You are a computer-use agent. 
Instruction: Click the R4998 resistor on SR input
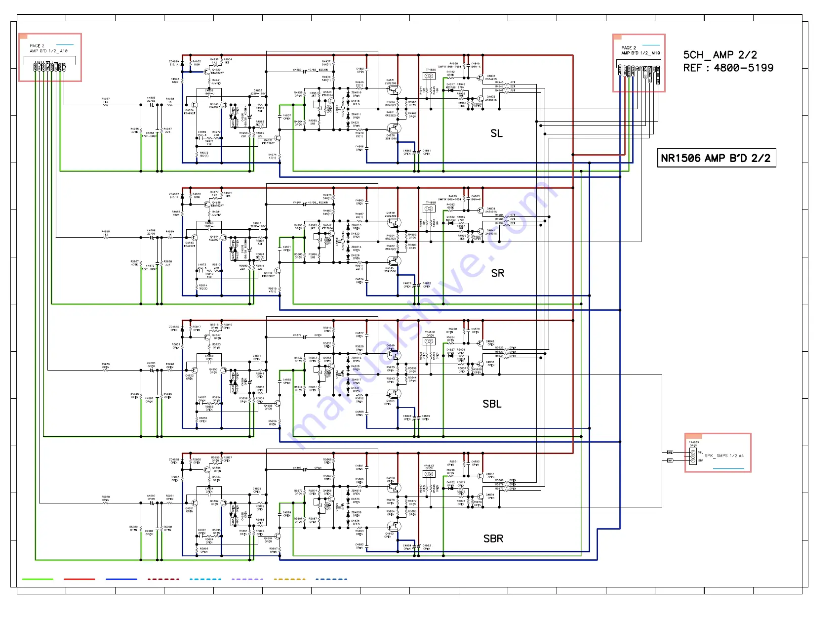coord(106,237)
